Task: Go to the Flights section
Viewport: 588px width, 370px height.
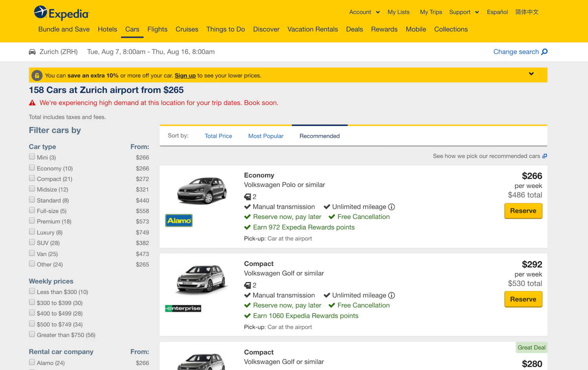Action: tap(157, 29)
